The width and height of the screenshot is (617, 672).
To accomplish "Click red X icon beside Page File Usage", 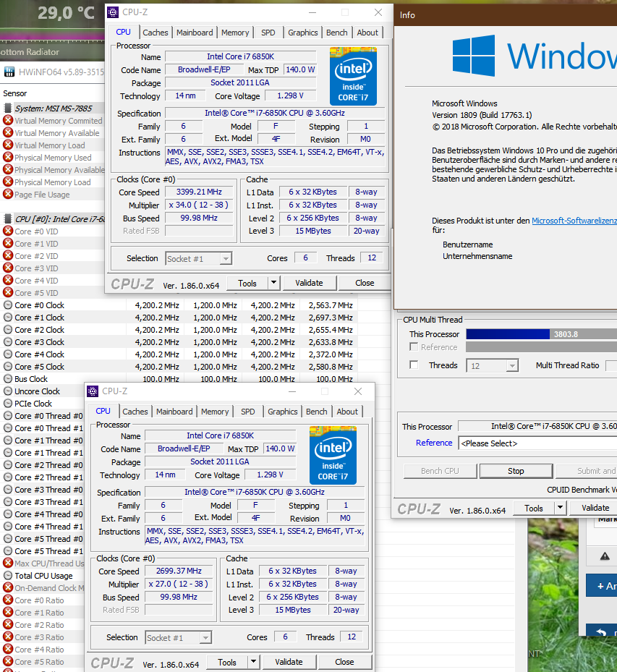I will (x=8, y=194).
